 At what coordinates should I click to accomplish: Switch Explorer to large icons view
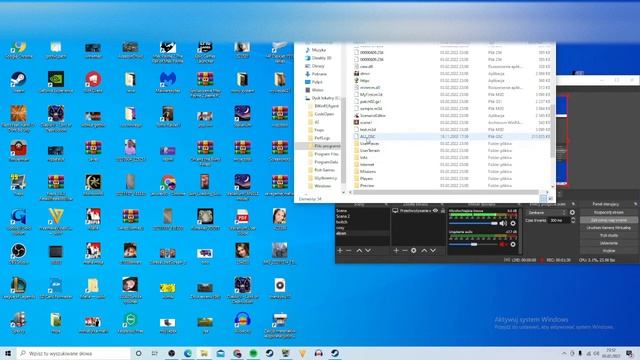pos(550,198)
